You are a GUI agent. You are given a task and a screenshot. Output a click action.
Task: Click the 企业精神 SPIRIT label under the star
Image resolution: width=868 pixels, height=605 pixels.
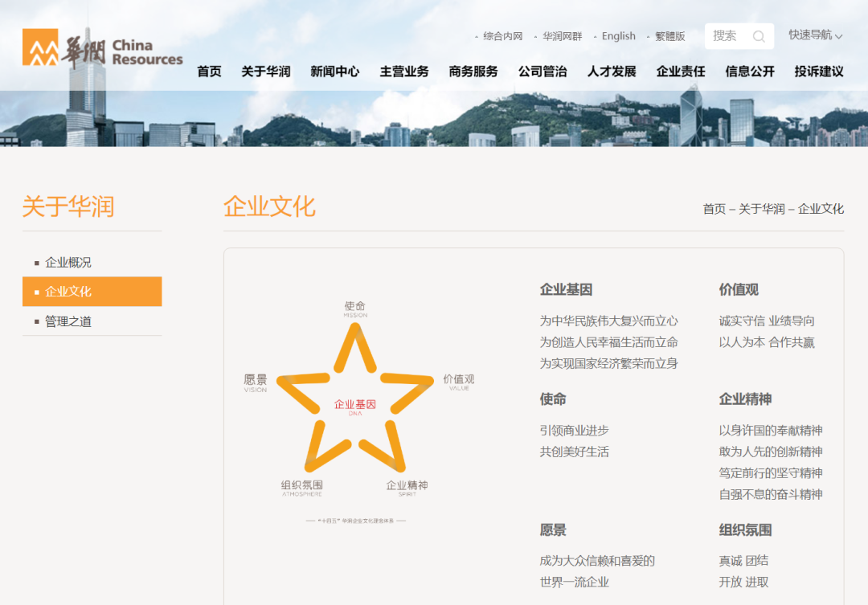click(x=407, y=488)
